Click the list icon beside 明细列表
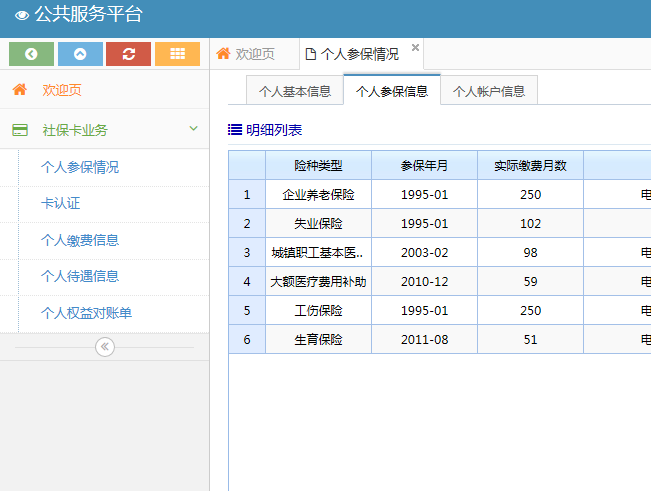The image size is (651, 491). [x=235, y=130]
